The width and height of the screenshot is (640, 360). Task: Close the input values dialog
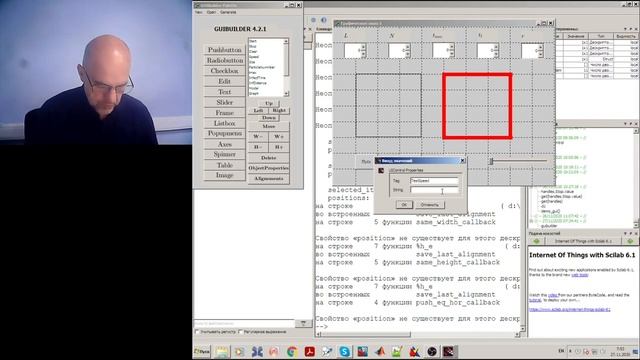pyautogui.click(x=462, y=161)
